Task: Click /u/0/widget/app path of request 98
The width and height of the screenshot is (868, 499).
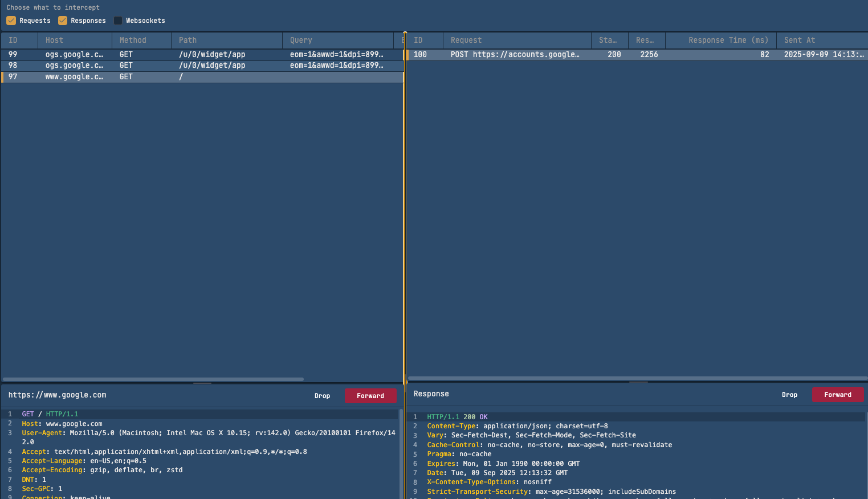Action: (212, 66)
